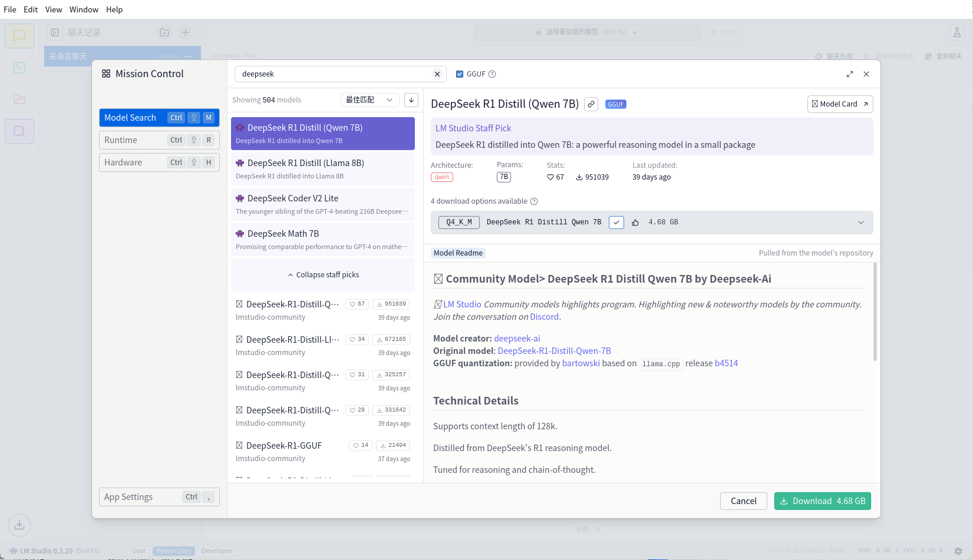Screen dimensions: 973x560
Task: Open App Settings
Action: pyautogui.click(x=159, y=497)
